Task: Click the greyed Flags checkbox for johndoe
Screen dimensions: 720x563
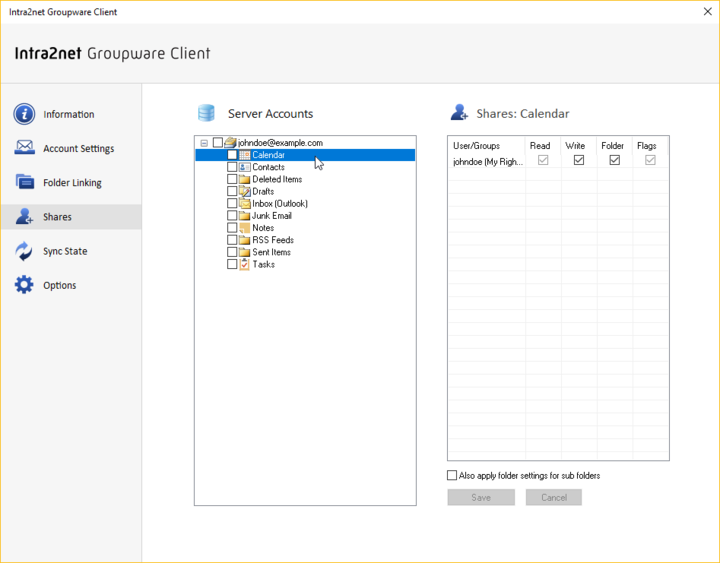Action: pyautogui.click(x=650, y=160)
